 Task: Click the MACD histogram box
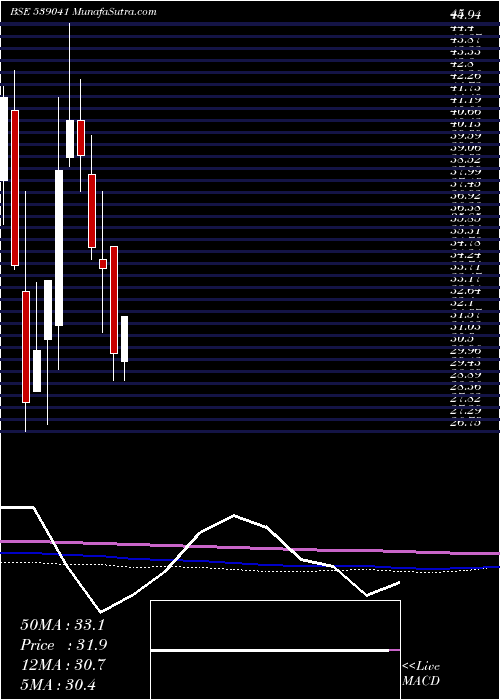(275, 650)
